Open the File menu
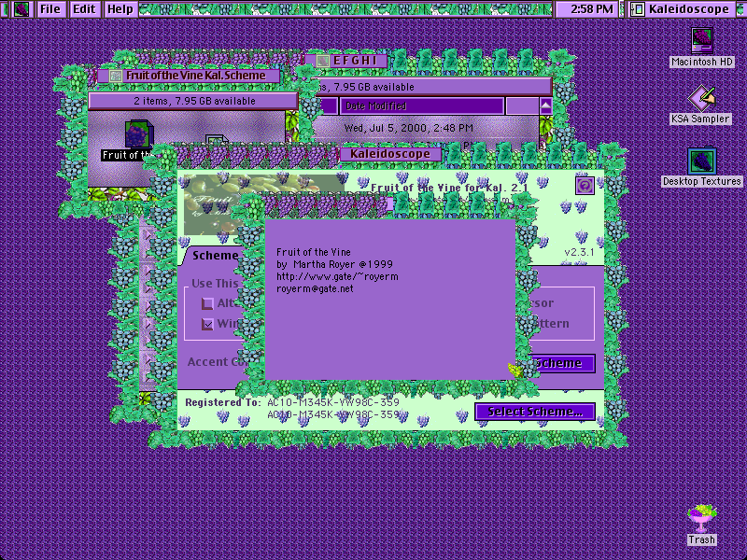The image size is (747, 560). (50, 9)
